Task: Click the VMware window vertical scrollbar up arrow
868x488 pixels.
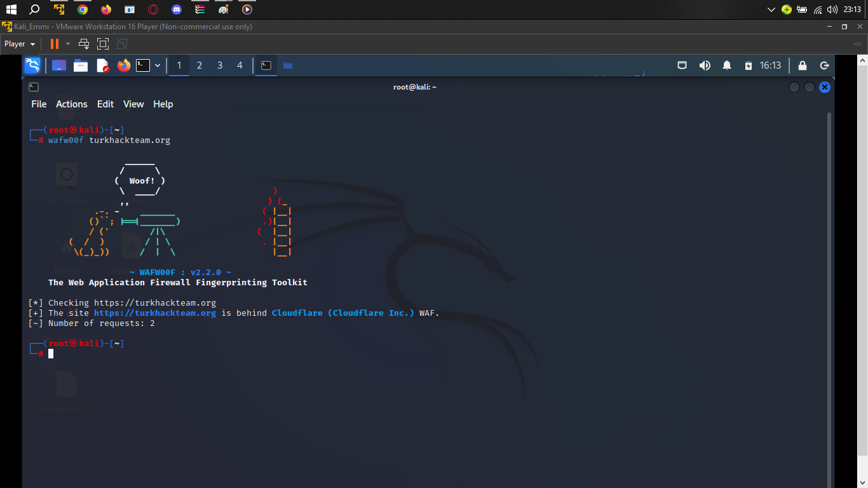Action: point(863,59)
